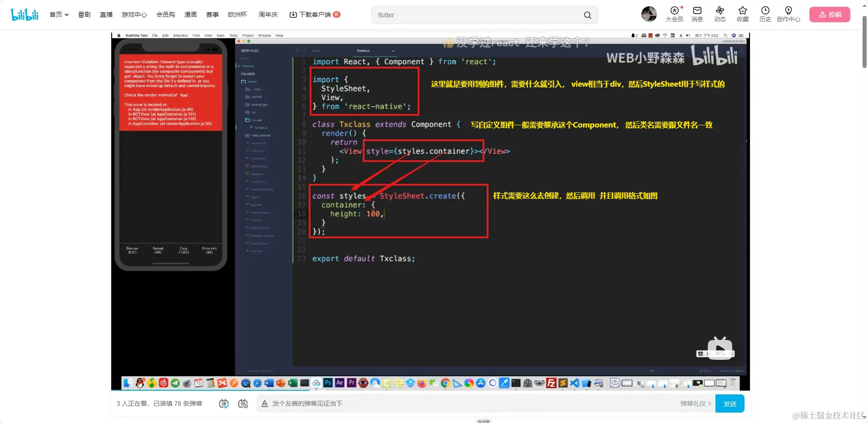This screenshot has height=423, width=868.
Task: Open 会员购 in the navigation bar
Action: pos(166,15)
